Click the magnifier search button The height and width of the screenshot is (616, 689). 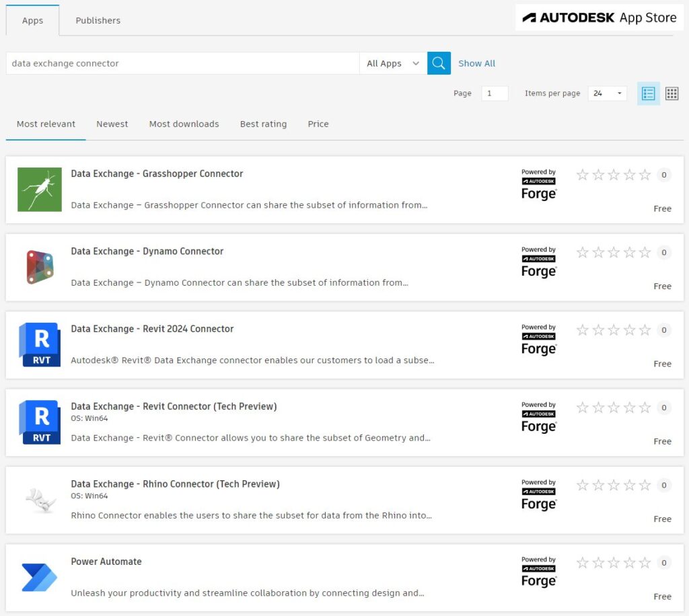[439, 63]
